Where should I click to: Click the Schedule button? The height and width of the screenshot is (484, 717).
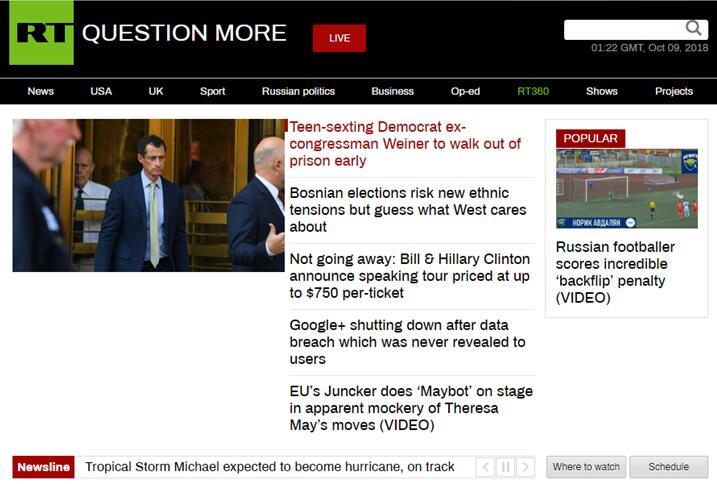(x=669, y=467)
